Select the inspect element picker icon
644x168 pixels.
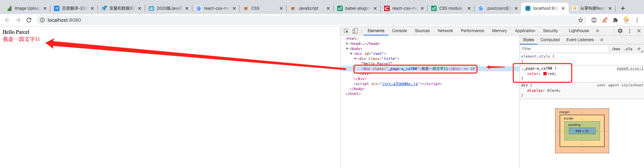[346, 31]
